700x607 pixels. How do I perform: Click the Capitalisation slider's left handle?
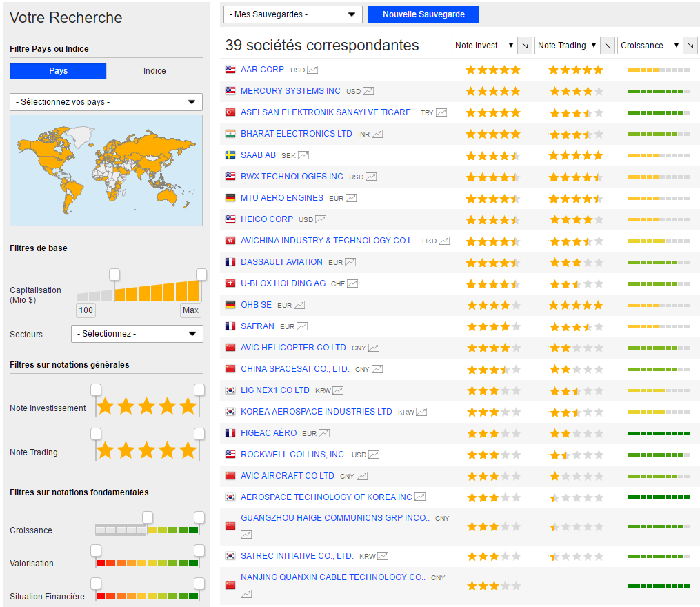[114, 275]
